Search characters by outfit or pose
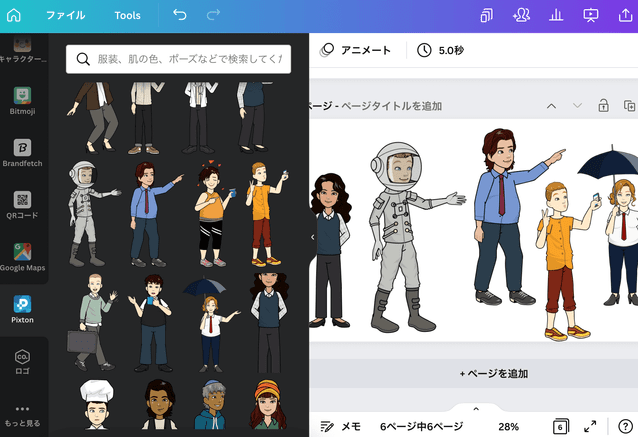The height and width of the screenshot is (437, 638). click(x=178, y=59)
